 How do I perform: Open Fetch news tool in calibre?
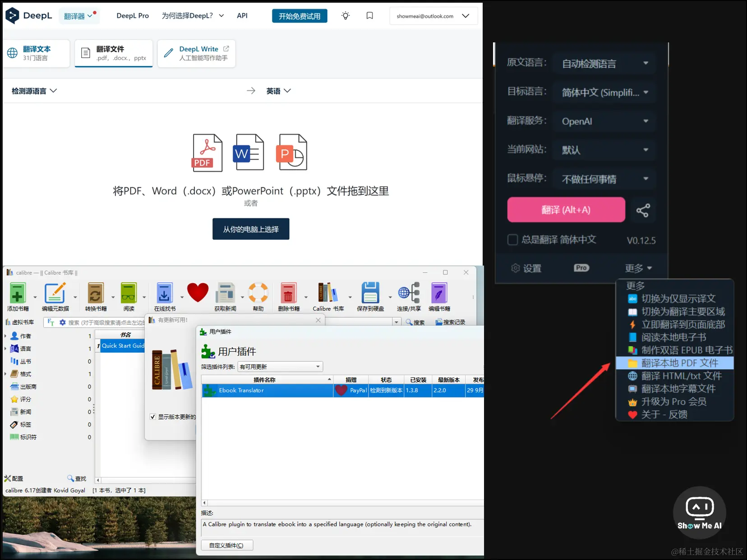pyautogui.click(x=225, y=294)
